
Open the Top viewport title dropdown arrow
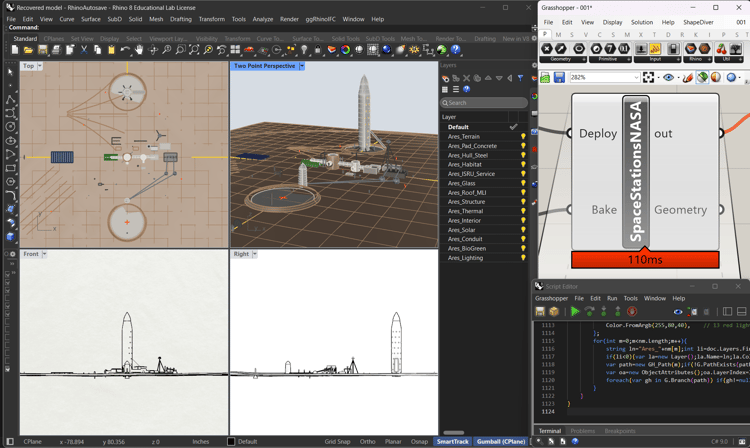pos(41,66)
